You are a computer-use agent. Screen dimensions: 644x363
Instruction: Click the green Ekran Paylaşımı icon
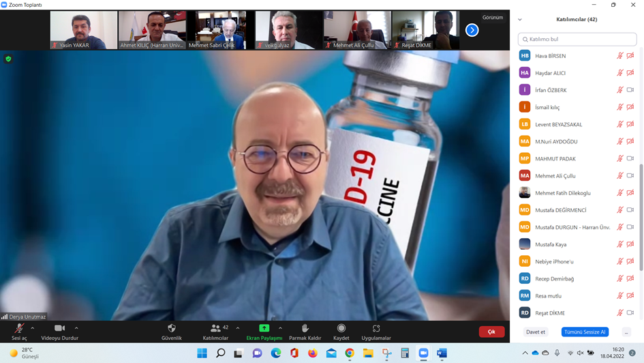click(264, 328)
